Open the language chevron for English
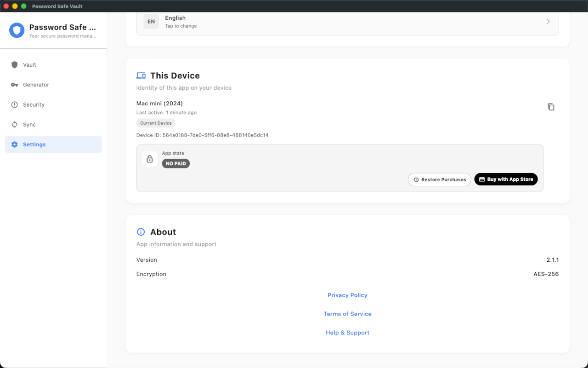Screen dimensions: 588x368 pyautogui.click(x=548, y=22)
